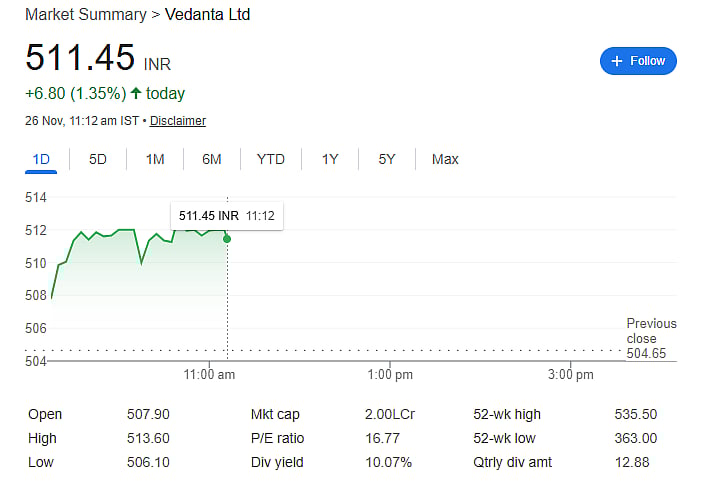Click the green up arrow icon
Screen dimensions: 728x487
click(136, 93)
